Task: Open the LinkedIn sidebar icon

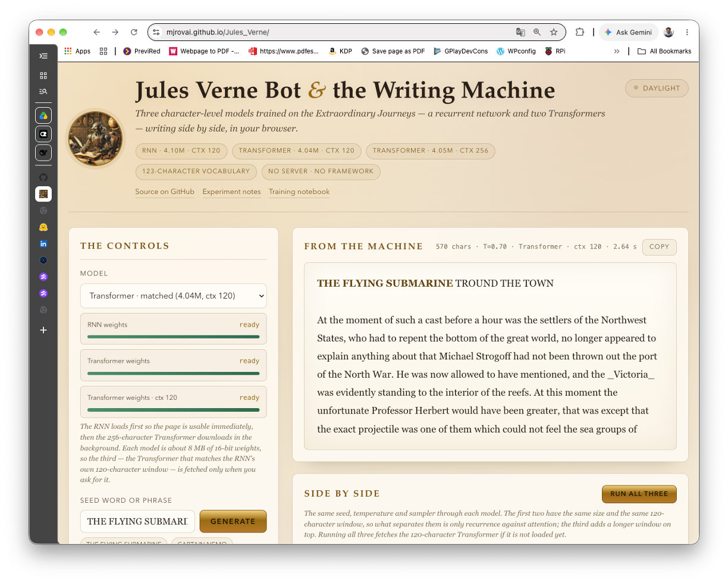Action: pyautogui.click(x=43, y=244)
